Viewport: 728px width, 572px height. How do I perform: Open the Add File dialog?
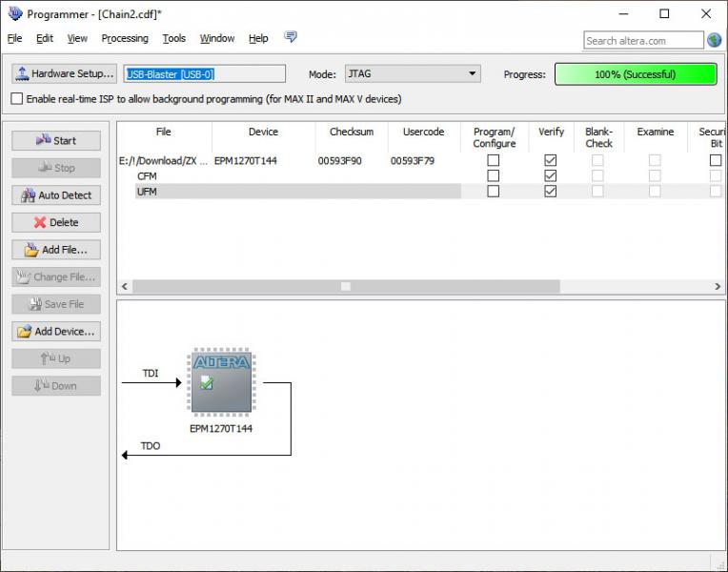pyautogui.click(x=56, y=250)
